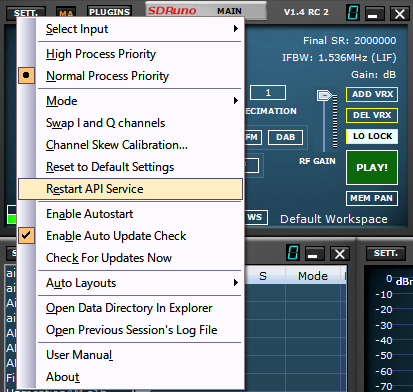This screenshot has height=392, width=413.
Task: Choose High Process Priority
Action: (x=130, y=54)
